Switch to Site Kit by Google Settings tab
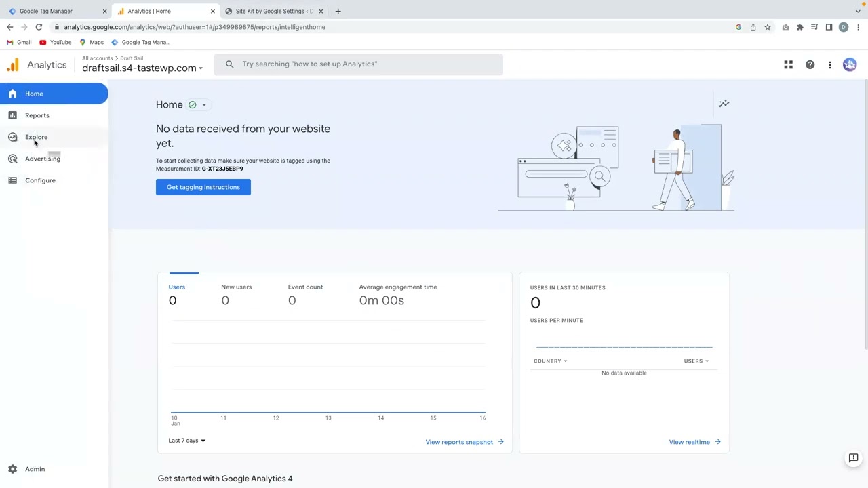This screenshot has height=488, width=868. pyautogui.click(x=273, y=12)
